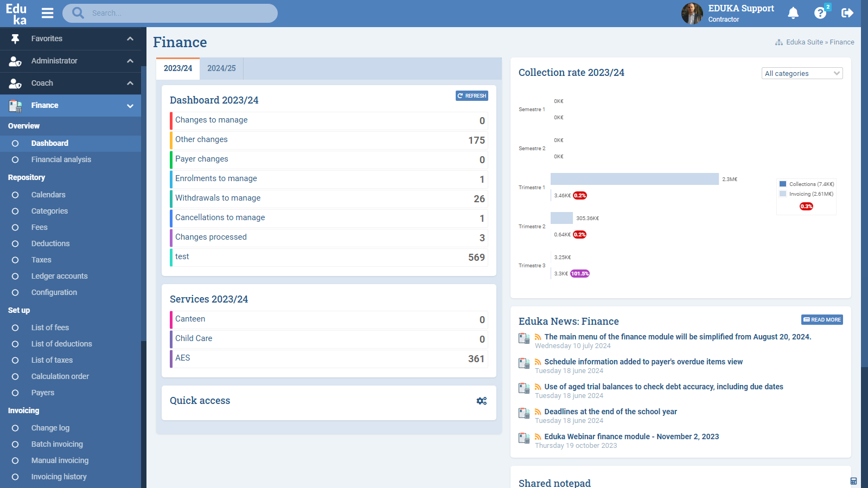Click the READ MORE button in Eduka News
The width and height of the screenshot is (868, 488).
[x=821, y=319]
